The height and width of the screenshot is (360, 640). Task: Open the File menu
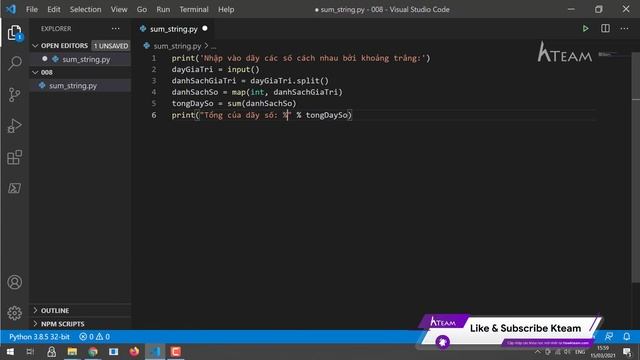click(31, 9)
